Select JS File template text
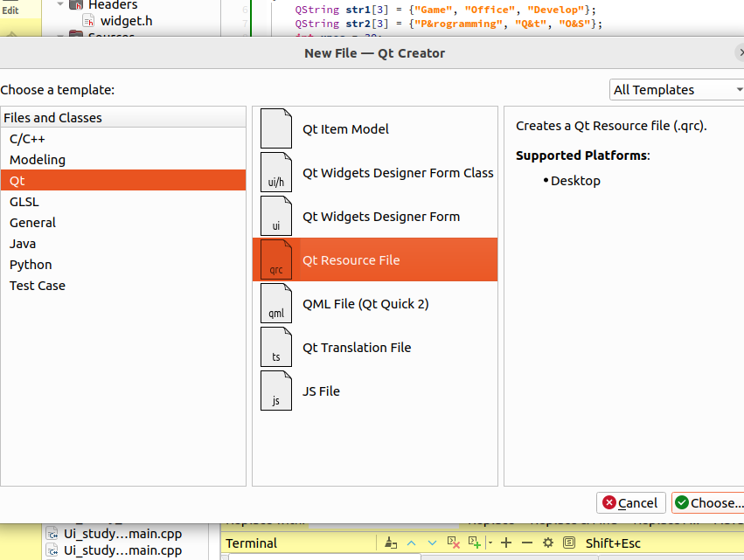The width and height of the screenshot is (744, 560). (x=321, y=391)
